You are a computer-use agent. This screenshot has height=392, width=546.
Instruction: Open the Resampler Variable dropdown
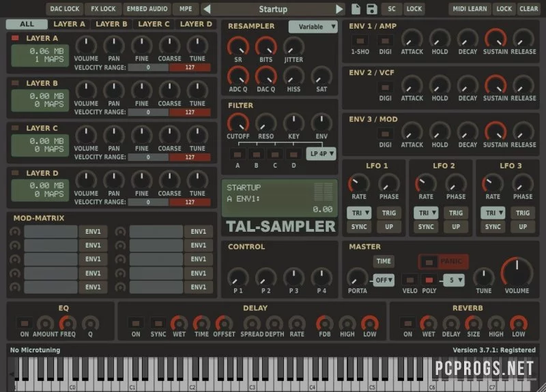click(313, 27)
